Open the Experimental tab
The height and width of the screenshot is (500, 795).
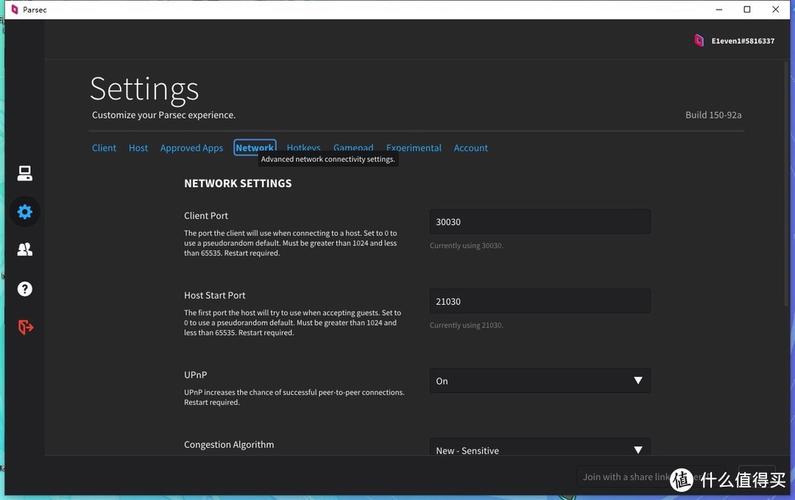point(414,148)
